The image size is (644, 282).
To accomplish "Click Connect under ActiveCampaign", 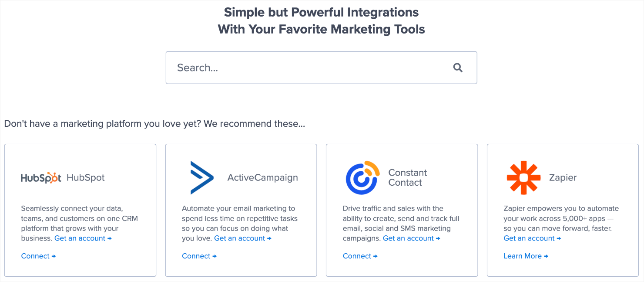I will [199, 256].
